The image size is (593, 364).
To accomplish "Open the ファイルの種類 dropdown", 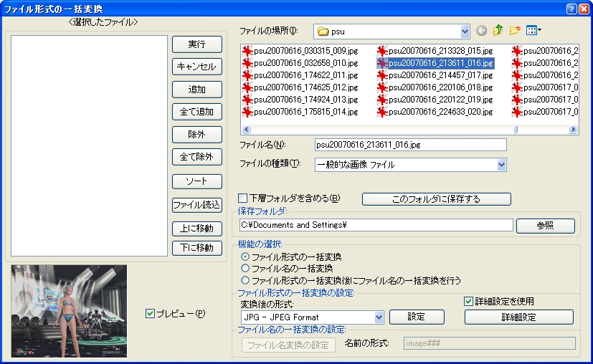I will 501,165.
